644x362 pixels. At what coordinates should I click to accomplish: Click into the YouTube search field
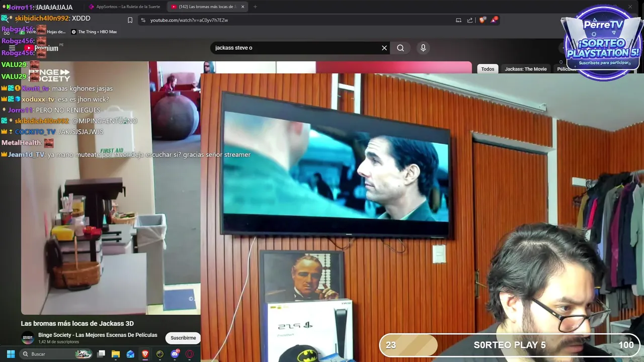[x=296, y=48]
